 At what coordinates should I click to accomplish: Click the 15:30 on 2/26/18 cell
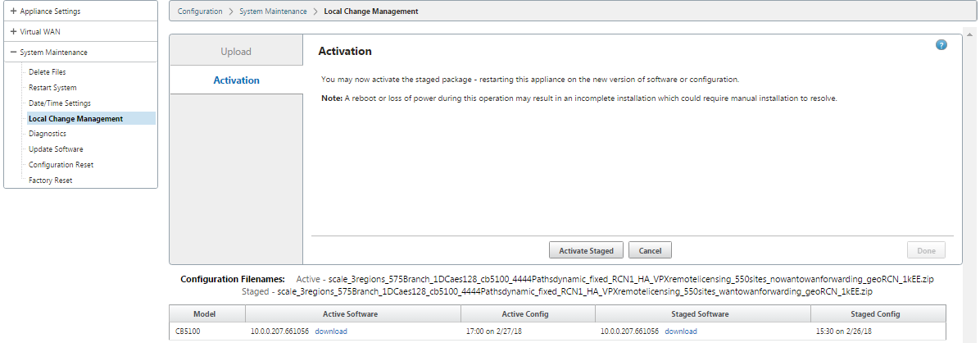[878, 332]
